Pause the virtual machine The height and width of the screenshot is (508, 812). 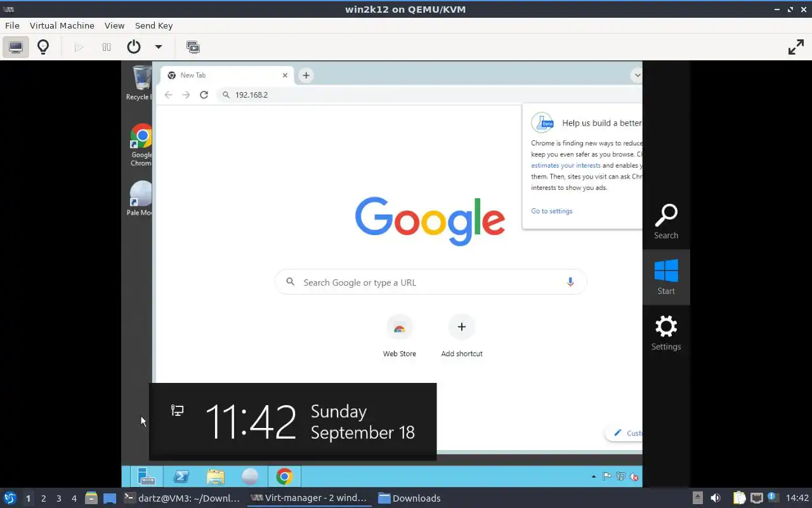point(107,47)
